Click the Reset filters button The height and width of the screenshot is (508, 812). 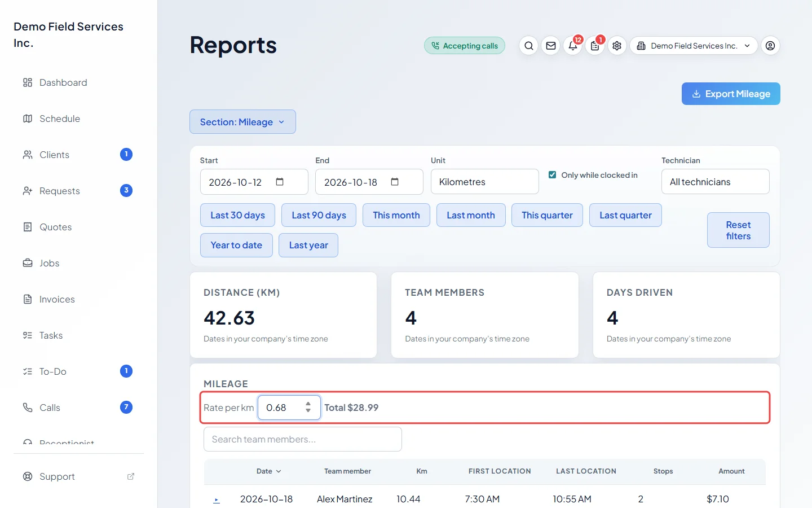coord(738,230)
